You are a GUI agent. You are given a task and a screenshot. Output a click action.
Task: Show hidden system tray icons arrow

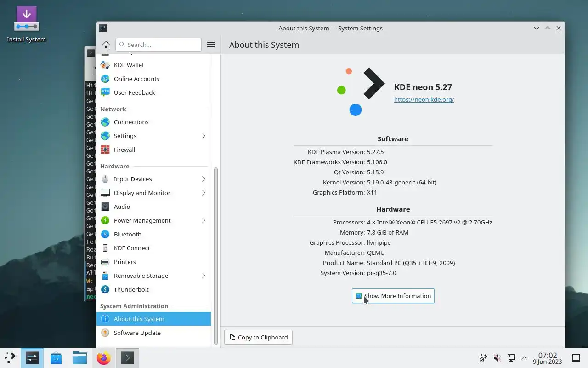click(x=524, y=358)
